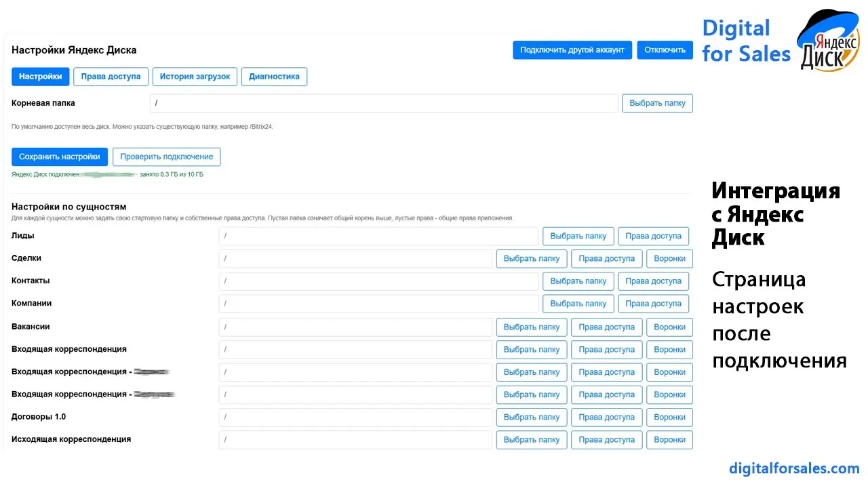Click the 'Договоры 1.0' entity label
The image size is (868, 488).
point(39,417)
